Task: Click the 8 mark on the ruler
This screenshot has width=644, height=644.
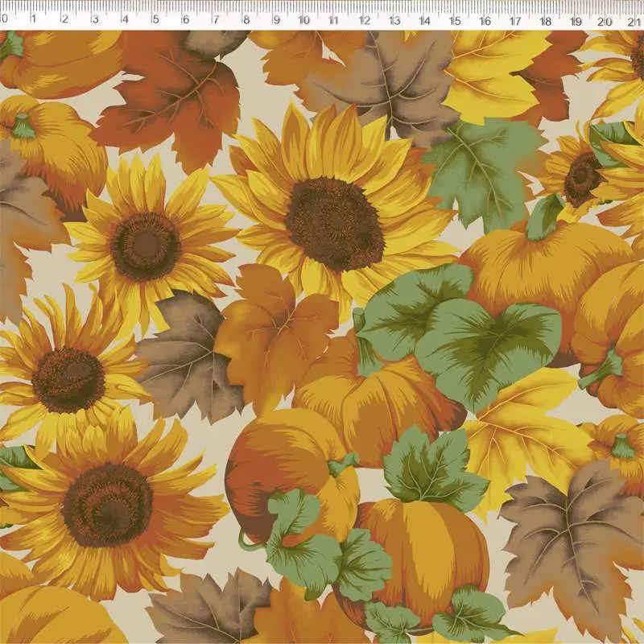Action: (245, 19)
